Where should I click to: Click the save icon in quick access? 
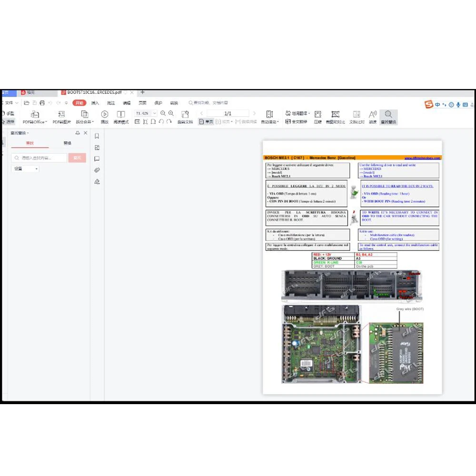point(34,103)
